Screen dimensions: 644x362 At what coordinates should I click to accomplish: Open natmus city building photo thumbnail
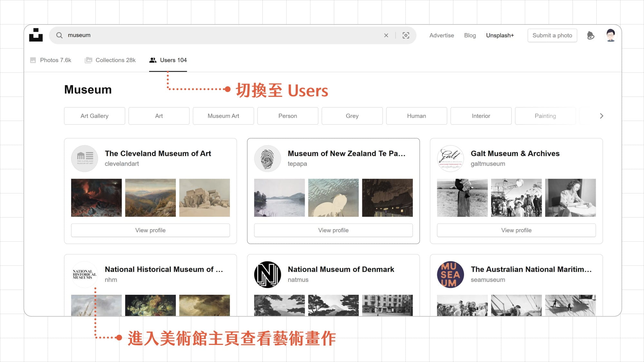(387, 305)
